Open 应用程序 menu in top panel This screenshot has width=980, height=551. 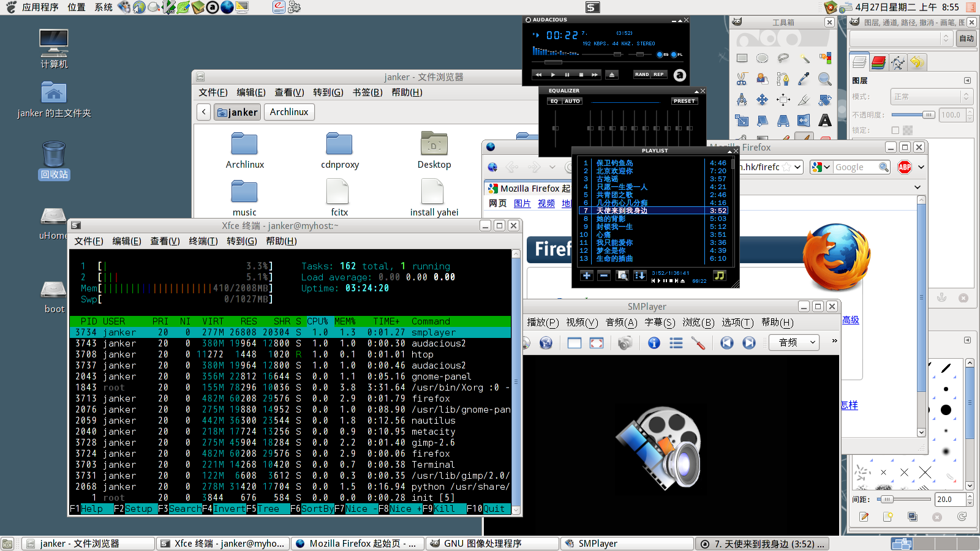tap(40, 7)
